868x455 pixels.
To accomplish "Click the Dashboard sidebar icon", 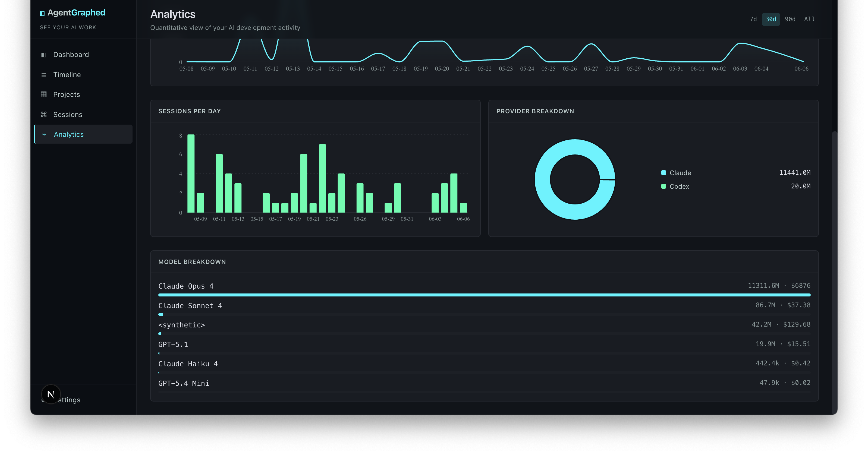I will click(x=43, y=55).
